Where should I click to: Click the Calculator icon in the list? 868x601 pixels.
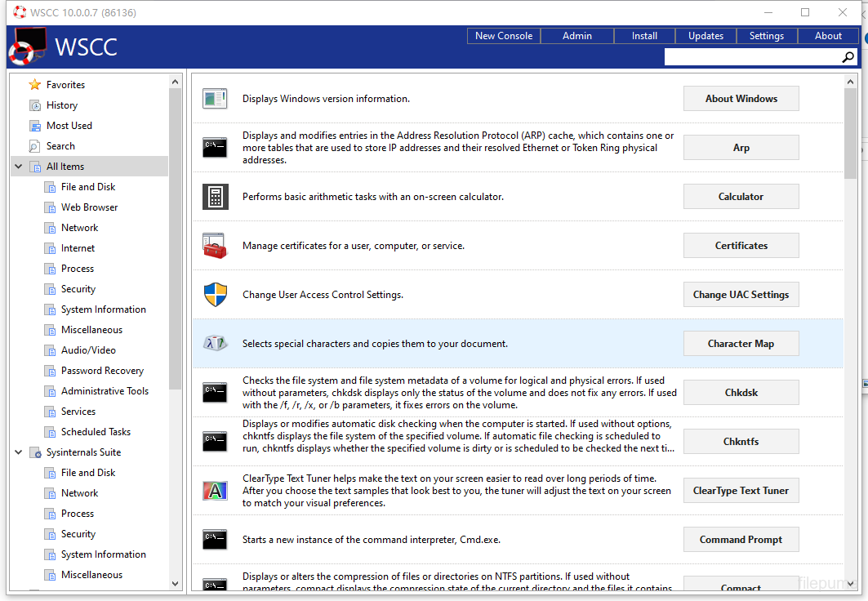[215, 197]
